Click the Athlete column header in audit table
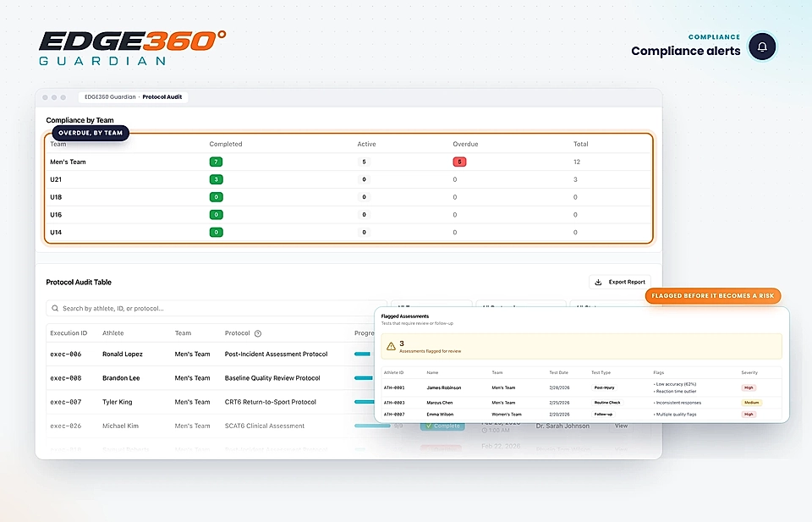Viewport: 812px width, 522px height. (x=112, y=333)
